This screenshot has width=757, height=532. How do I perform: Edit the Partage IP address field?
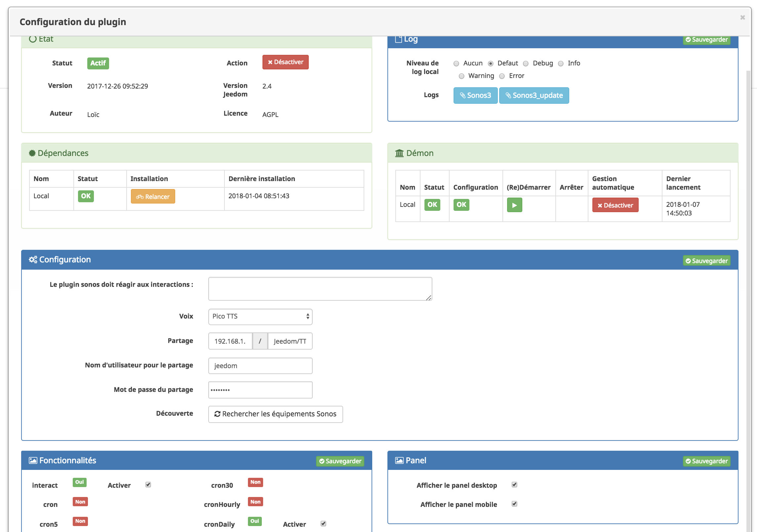coord(230,341)
